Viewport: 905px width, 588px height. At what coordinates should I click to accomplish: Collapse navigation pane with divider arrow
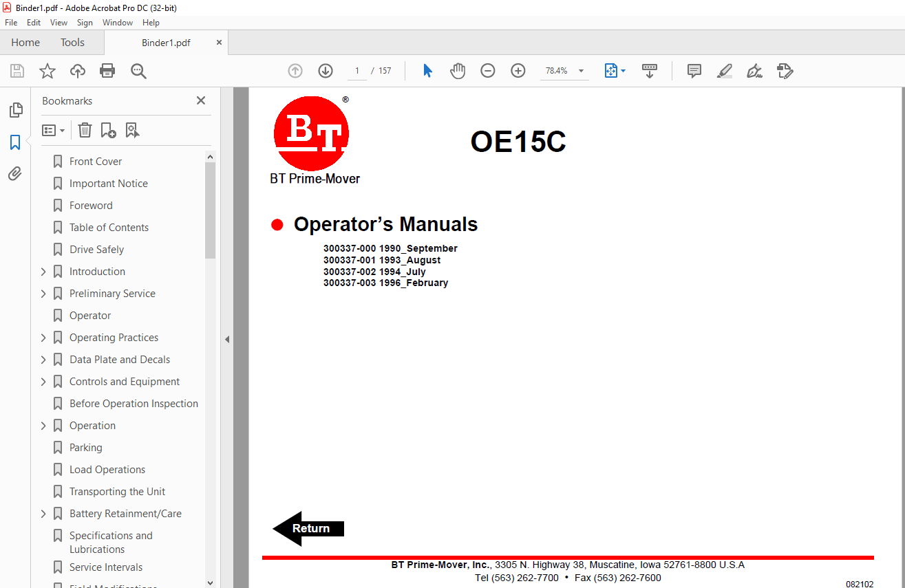tap(226, 339)
